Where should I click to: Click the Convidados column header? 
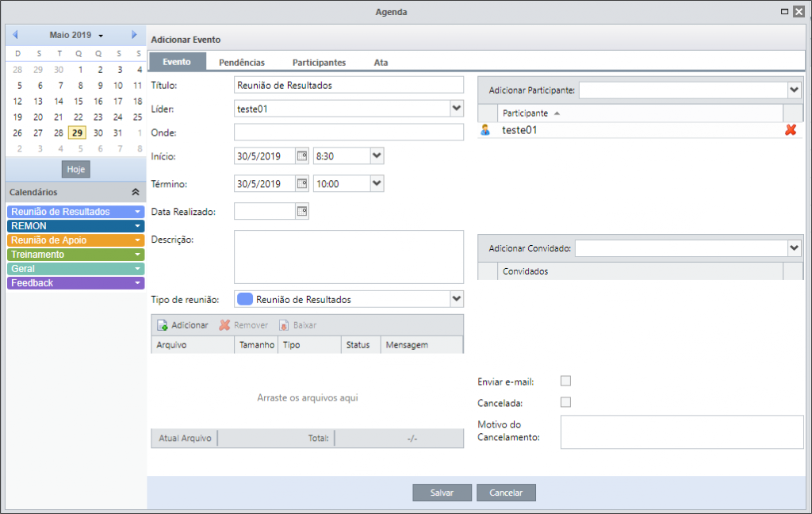(640, 271)
